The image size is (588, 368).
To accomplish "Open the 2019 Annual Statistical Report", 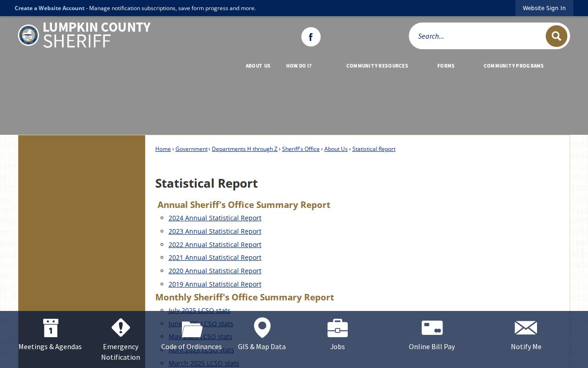I will click(215, 284).
